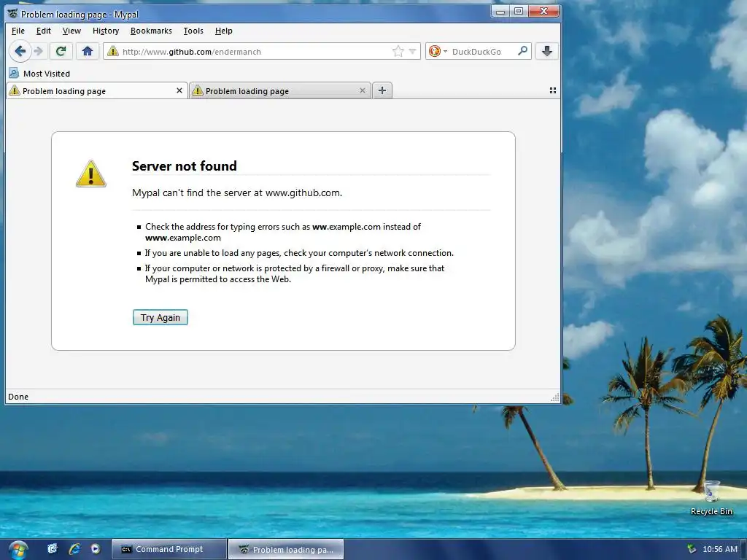Screen dimensions: 747x560
Task: Click the Done status bar text
Action: [x=18, y=397]
